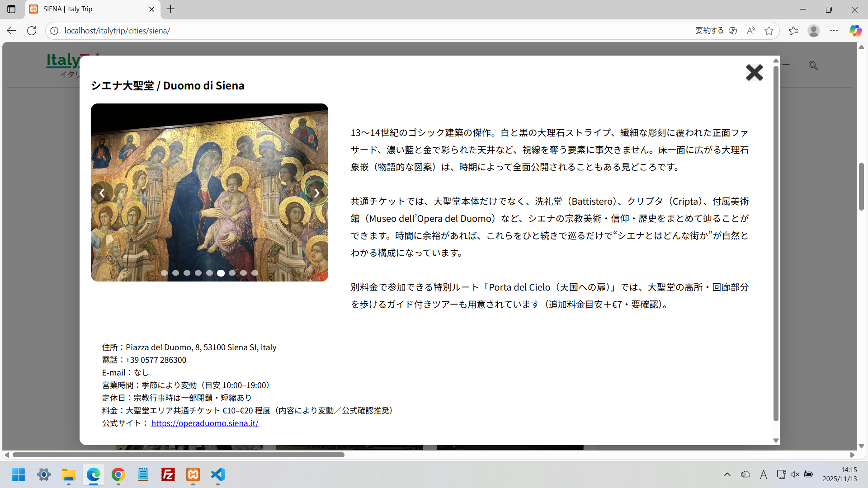The image size is (868, 488).
Task: Open operaduomo.siena.it official site link
Action: (205, 423)
